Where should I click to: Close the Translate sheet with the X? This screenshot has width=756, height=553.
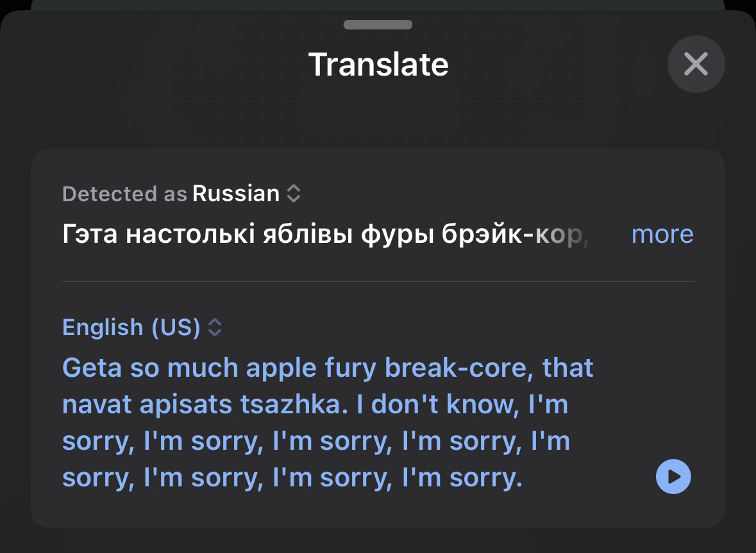coord(696,64)
